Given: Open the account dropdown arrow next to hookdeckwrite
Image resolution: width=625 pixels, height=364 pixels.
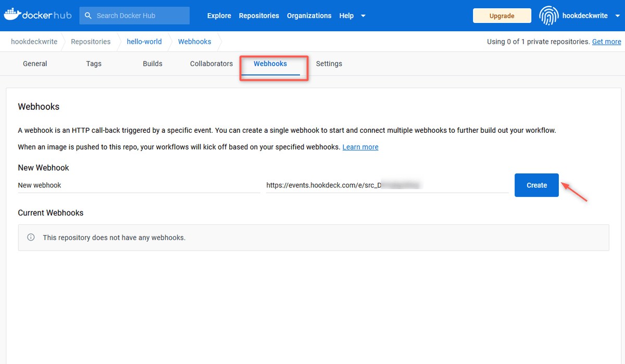Looking at the screenshot, I should coord(617,16).
